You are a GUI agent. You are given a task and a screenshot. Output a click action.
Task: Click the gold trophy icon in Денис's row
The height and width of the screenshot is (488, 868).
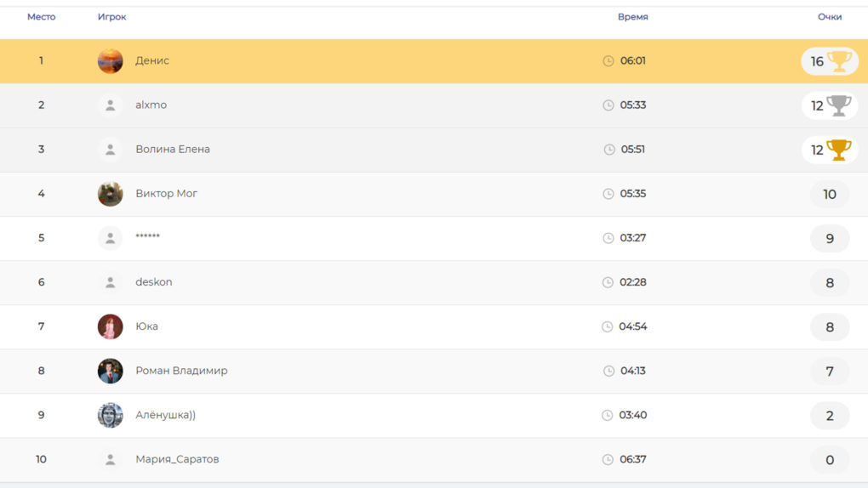click(839, 61)
